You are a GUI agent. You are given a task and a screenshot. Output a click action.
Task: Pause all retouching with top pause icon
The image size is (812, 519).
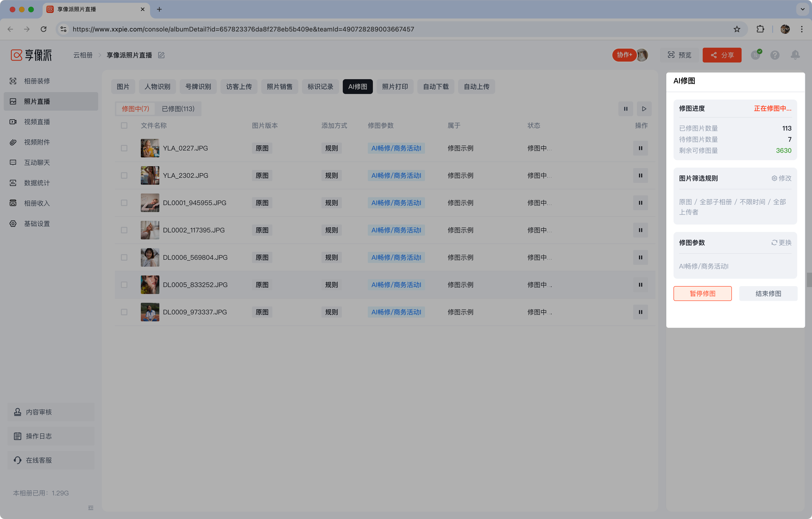[626, 109]
